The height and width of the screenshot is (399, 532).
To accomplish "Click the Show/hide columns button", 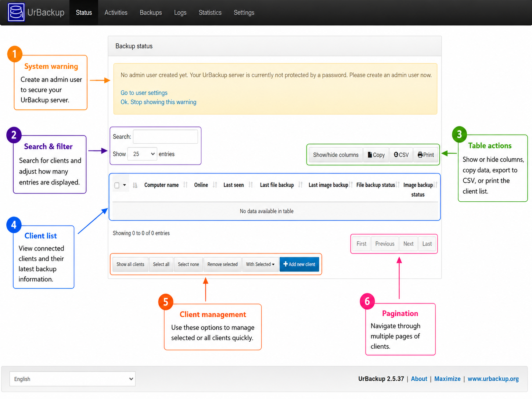I will pyautogui.click(x=336, y=155).
